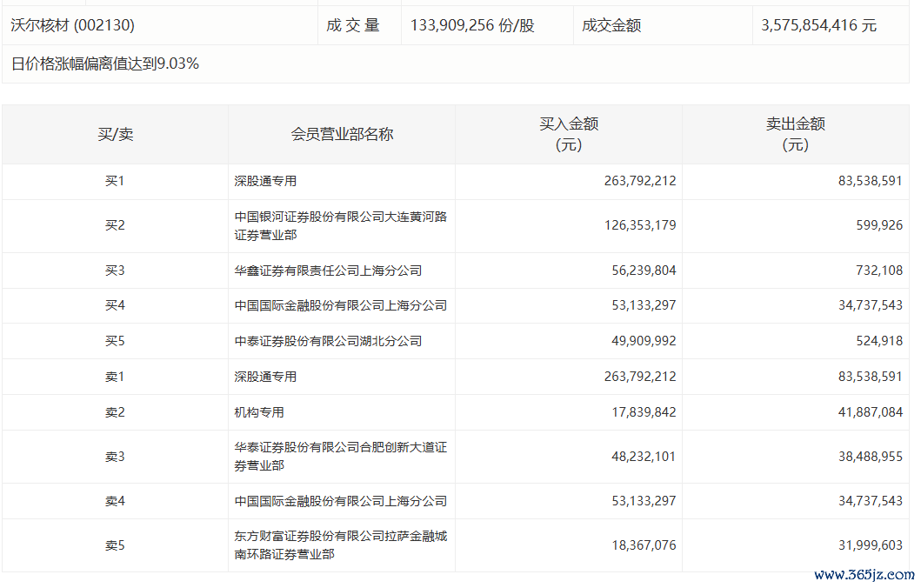Select 华鑫证券有限责任公司上海分公司 in the 买3 row
Viewport: 921px width, 588px height.
[328, 271]
